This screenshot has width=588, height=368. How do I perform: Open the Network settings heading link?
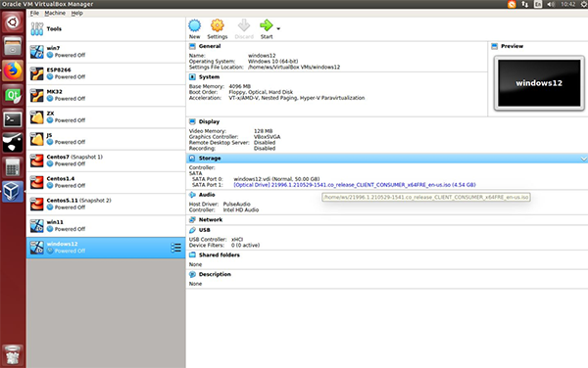[x=211, y=220]
